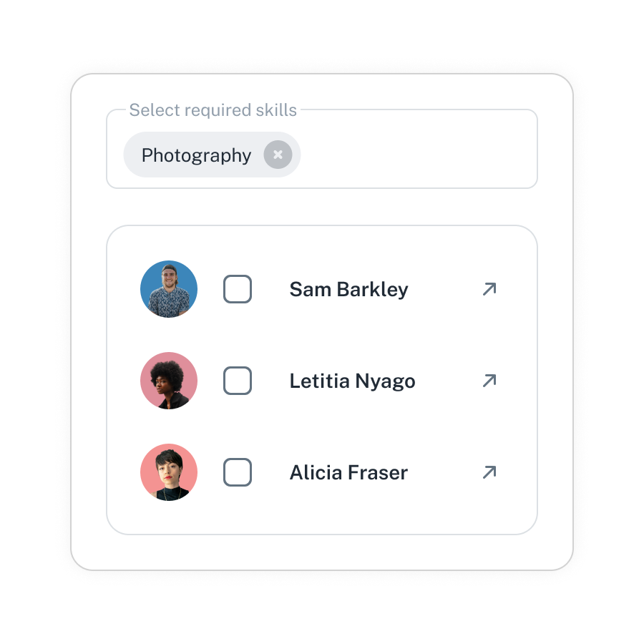Viewport: 644px width, 644px height.
Task: Check the box beside Alicia Fraser
Action: (238, 472)
